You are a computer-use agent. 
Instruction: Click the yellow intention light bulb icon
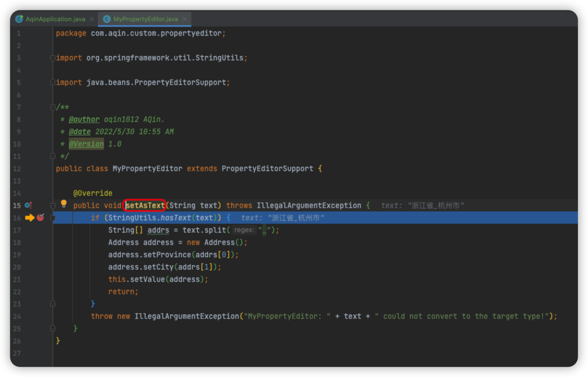pos(64,203)
